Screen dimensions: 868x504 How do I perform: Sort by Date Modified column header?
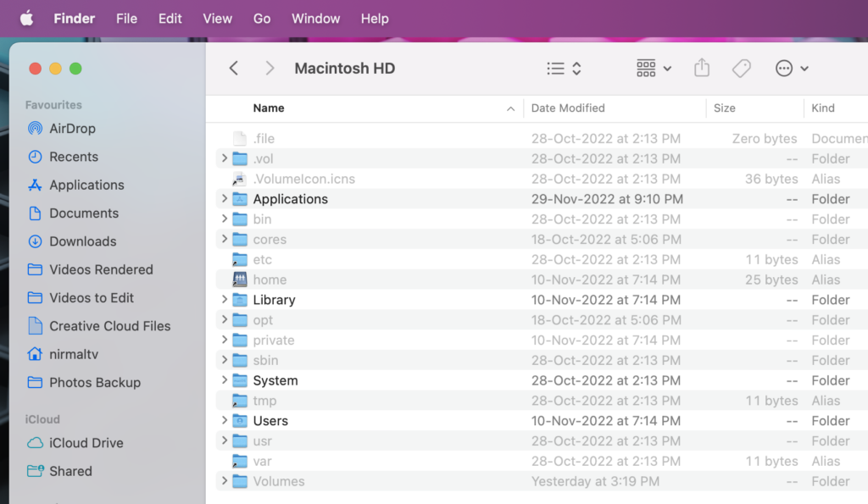tap(568, 108)
